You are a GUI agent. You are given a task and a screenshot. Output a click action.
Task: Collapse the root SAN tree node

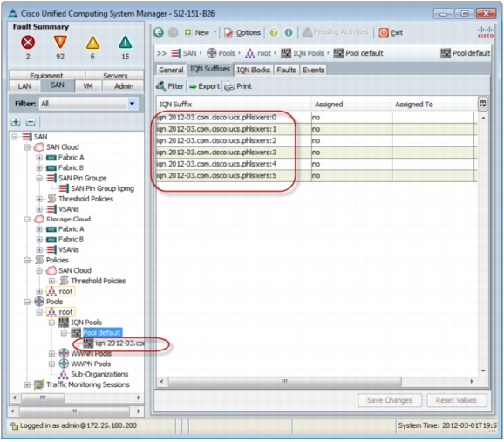click(x=15, y=137)
